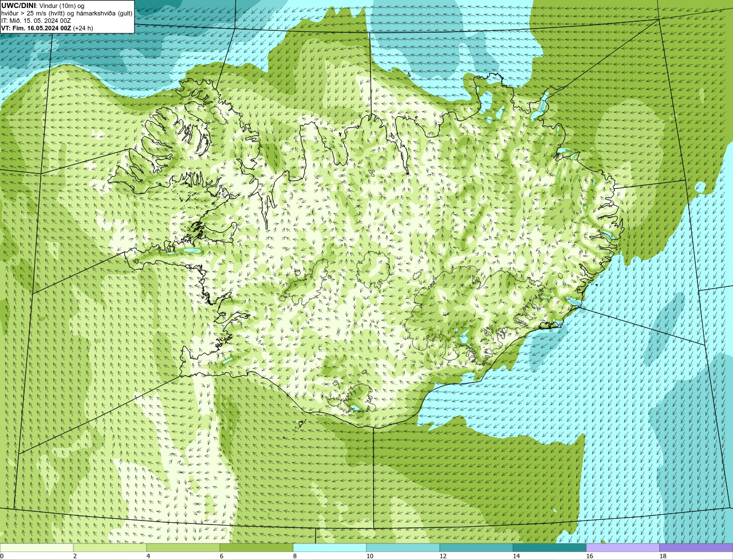Click the title line 'UWC/DINI: Vindur (10m) og'
The height and width of the screenshot is (560, 733).
pos(43,6)
